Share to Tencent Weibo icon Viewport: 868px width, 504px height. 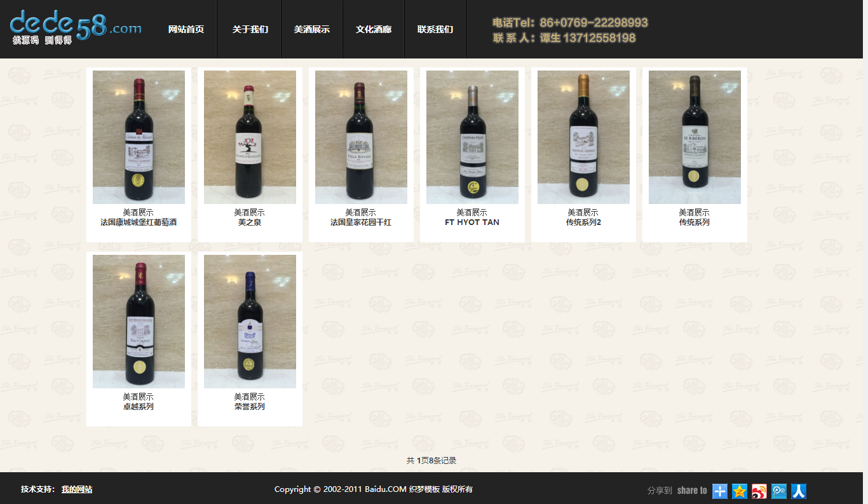(x=779, y=491)
